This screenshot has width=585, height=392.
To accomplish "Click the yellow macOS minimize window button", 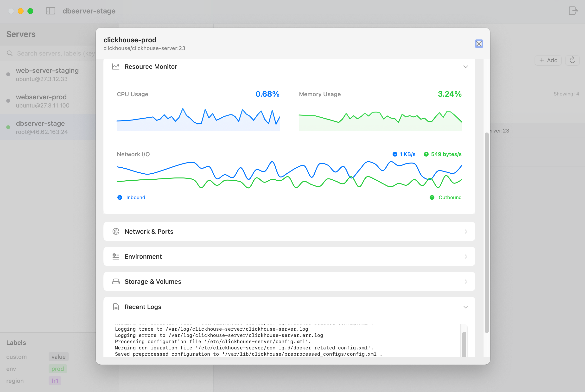I will pos(20,11).
